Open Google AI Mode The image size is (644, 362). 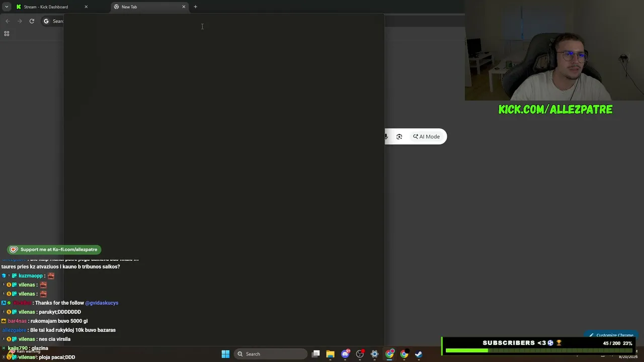(x=426, y=137)
